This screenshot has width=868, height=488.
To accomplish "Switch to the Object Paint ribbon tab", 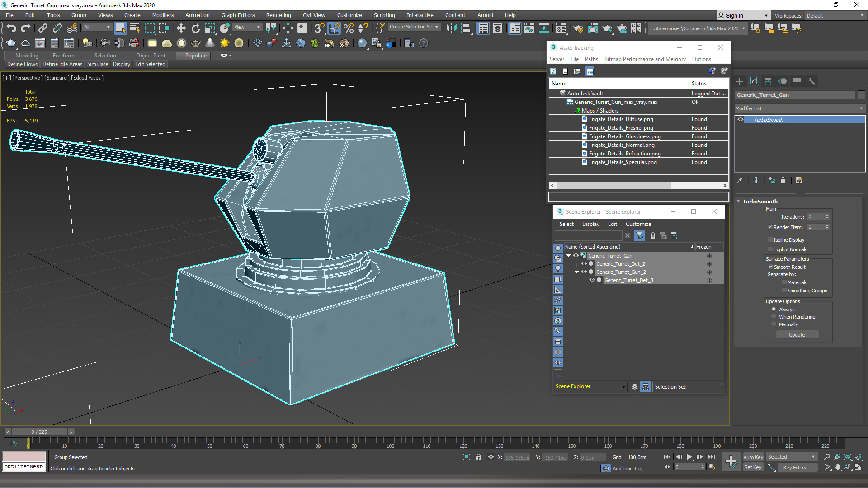I will [151, 56].
